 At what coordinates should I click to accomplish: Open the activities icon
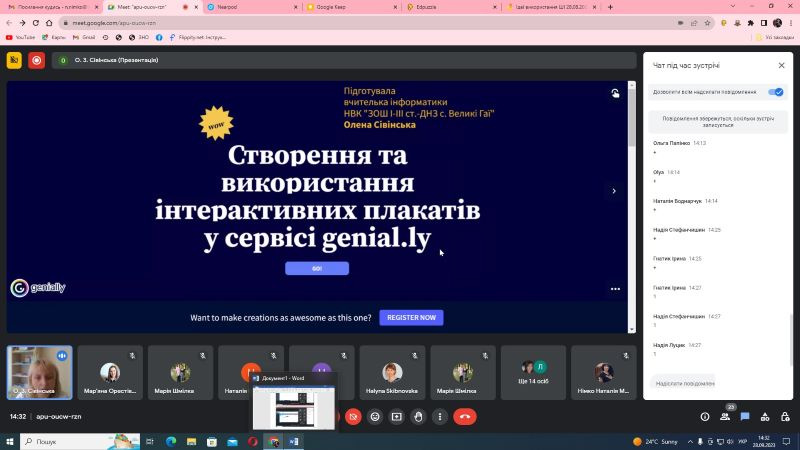coord(765,417)
